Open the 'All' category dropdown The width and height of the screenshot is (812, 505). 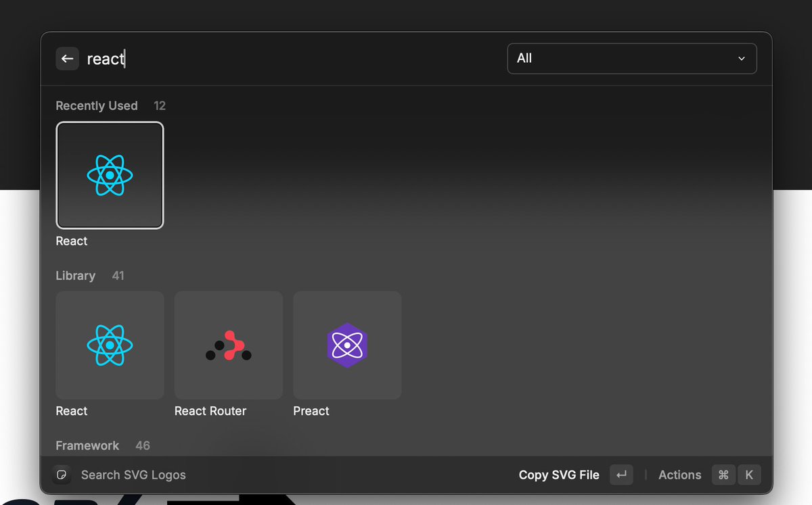point(632,59)
